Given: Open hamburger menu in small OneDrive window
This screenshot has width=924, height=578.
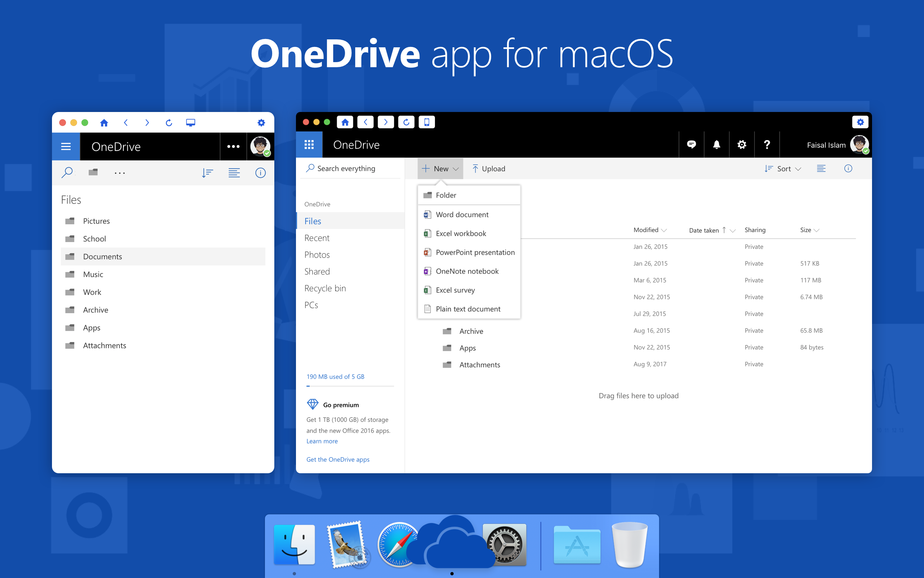Looking at the screenshot, I should [66, 146].
